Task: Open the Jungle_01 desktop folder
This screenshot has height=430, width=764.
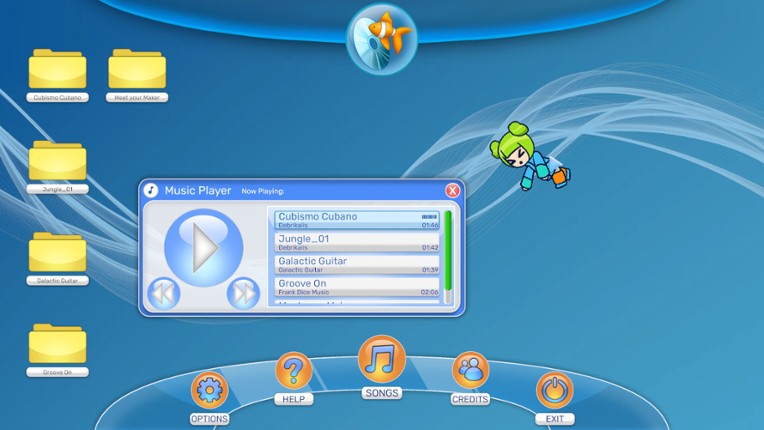Action: (57, 161)
